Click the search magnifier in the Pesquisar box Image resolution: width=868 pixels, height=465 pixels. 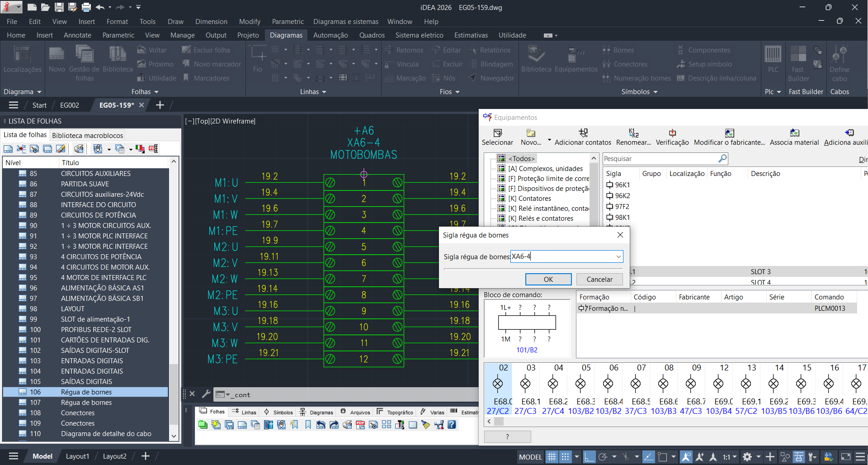(722, 158)
